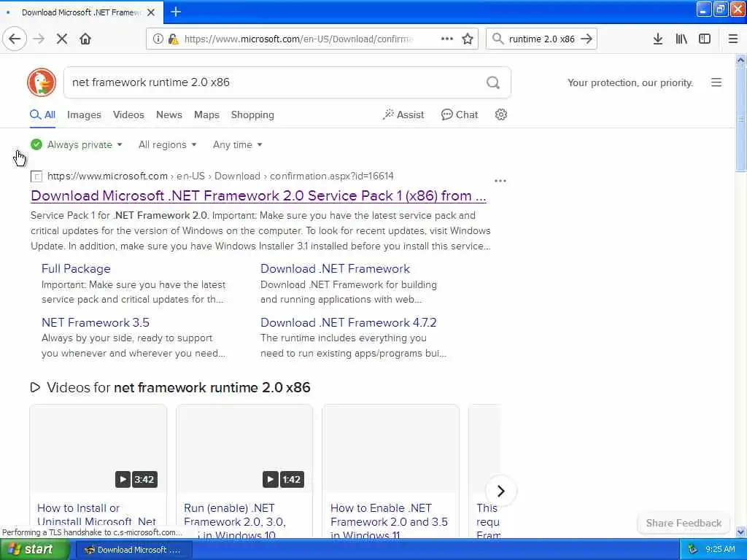Toggle the sidebar view
Image resolution: width=747 pixels, height=560 pixels.
[x=705, y=39]
